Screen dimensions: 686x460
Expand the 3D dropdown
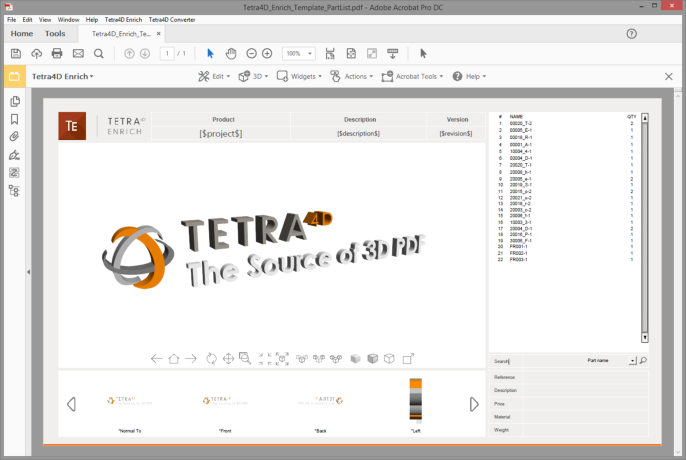tap(253, 76)
